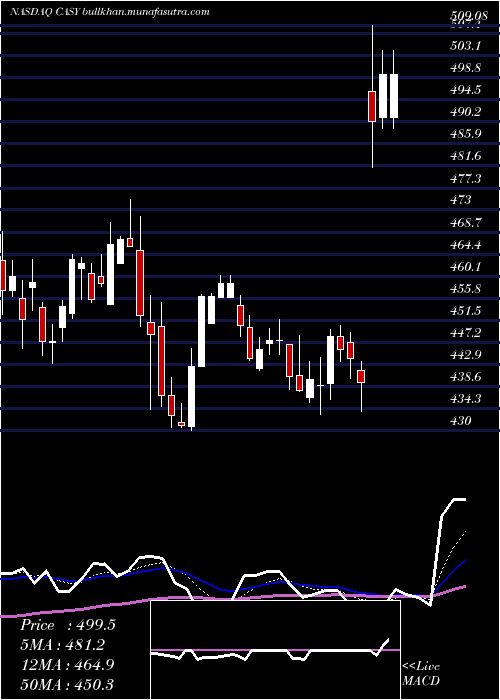Screen dimensions: 500x700
Task: Click the 490.2 price axis label
Action: (465, 112)
